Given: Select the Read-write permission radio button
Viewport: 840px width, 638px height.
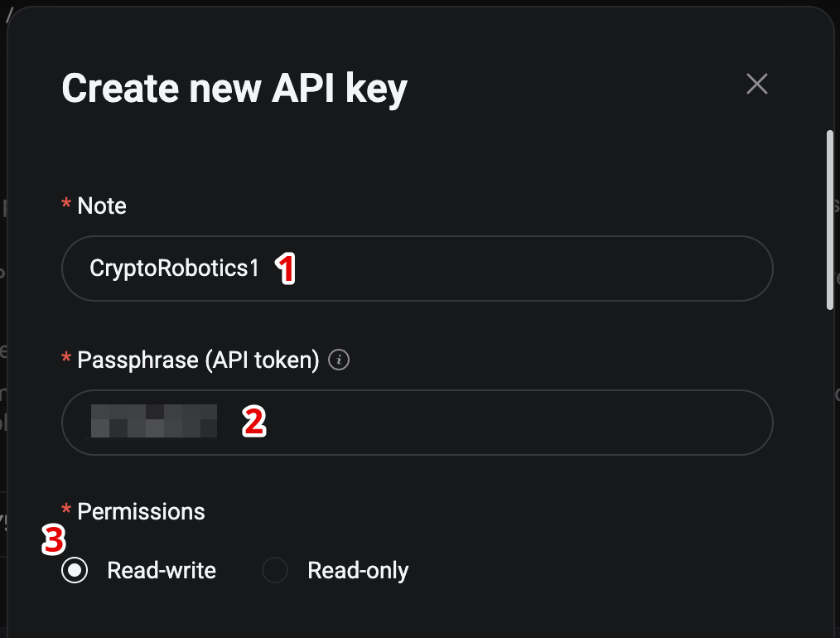Looking at the screenshot, I should pos(75,570).
